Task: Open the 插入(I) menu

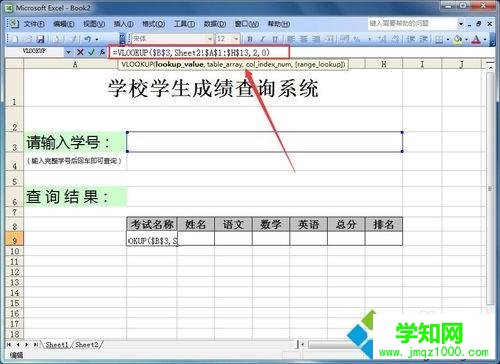Action: (x=123, y=24)
